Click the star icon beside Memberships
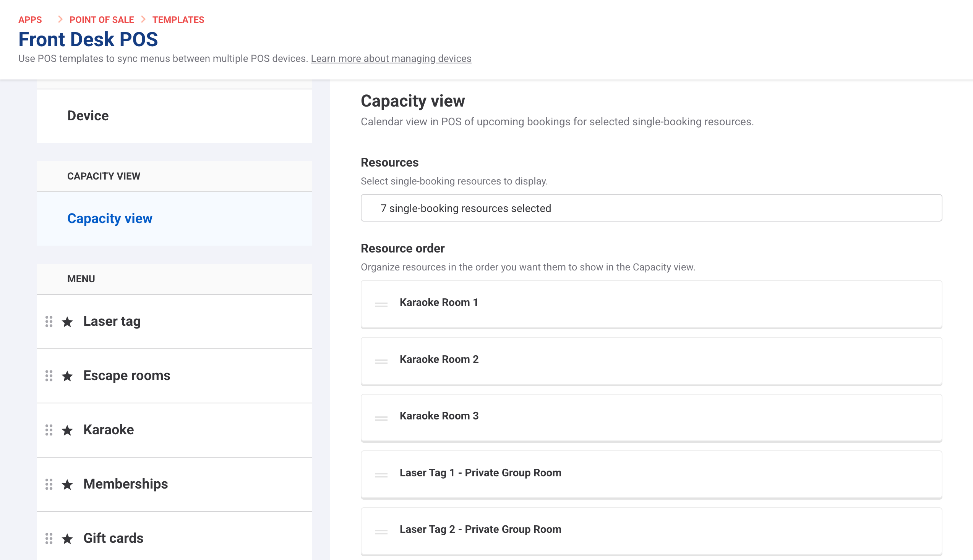 tap(67, 484)
